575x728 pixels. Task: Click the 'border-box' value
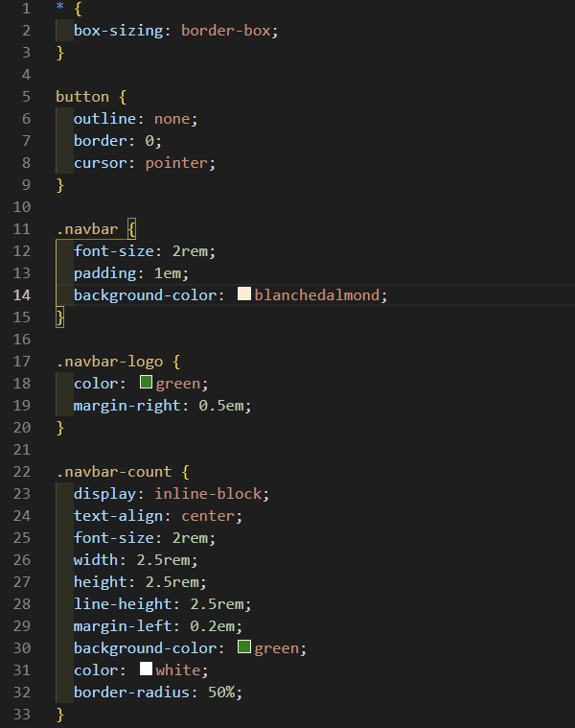(x=226, y=31)
